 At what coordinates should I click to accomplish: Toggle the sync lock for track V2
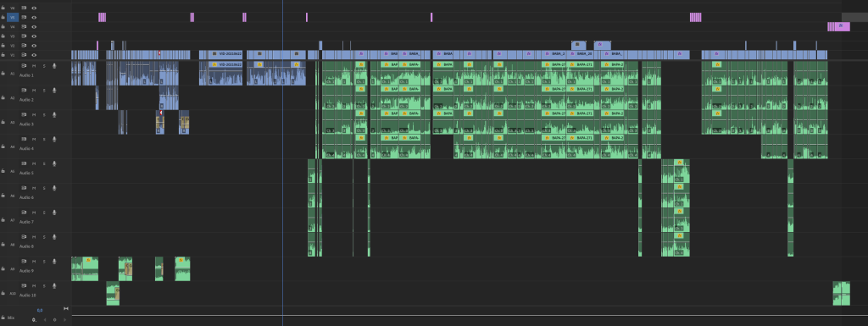pyautogui.click(x=24, y=46)
